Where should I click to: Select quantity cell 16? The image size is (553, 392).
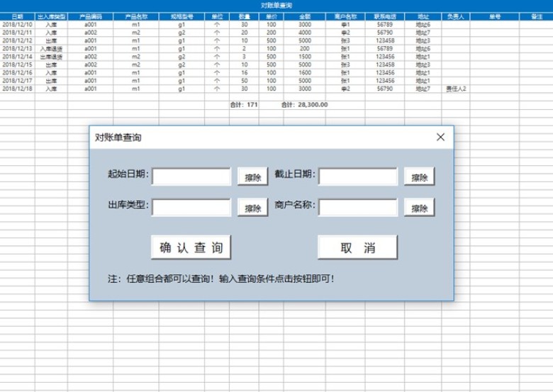tap(244, 72)
